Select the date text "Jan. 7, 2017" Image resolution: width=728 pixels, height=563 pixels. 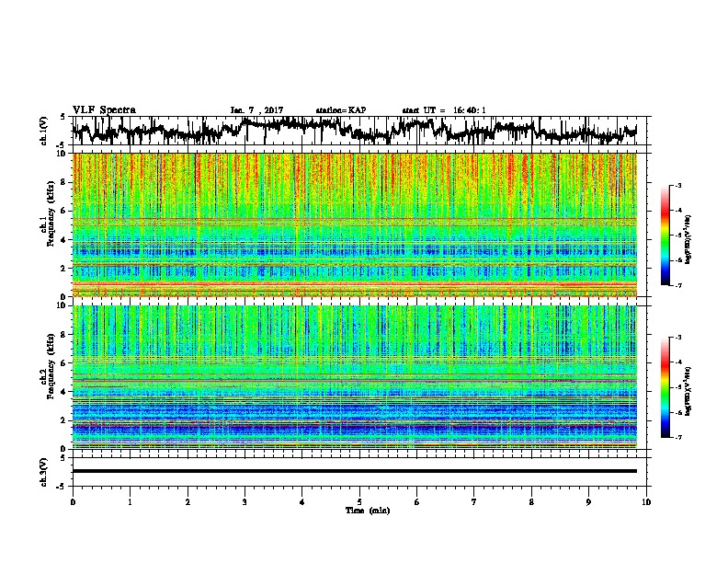256,110
